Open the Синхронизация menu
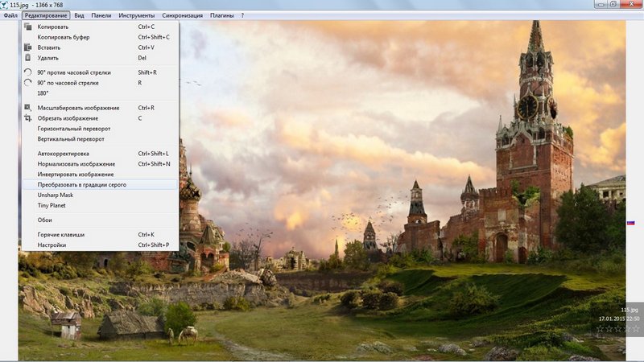The height and width of the screenshot is (362, 644). (183, 15)
